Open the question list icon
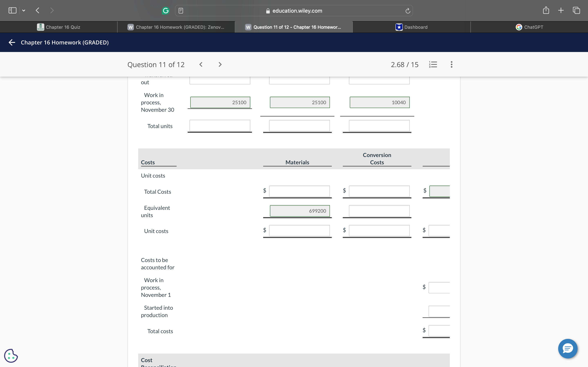 [x=433, y=64]
